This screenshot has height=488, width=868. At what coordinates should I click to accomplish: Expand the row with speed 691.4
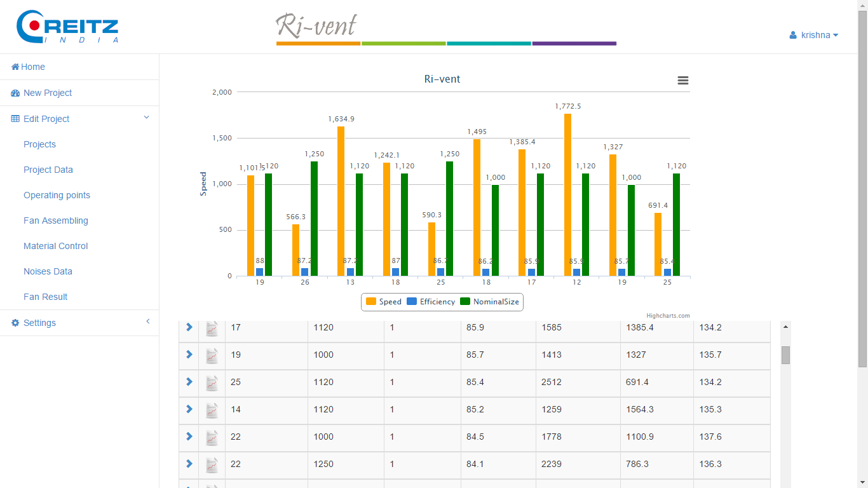click(x=189, y=381)
